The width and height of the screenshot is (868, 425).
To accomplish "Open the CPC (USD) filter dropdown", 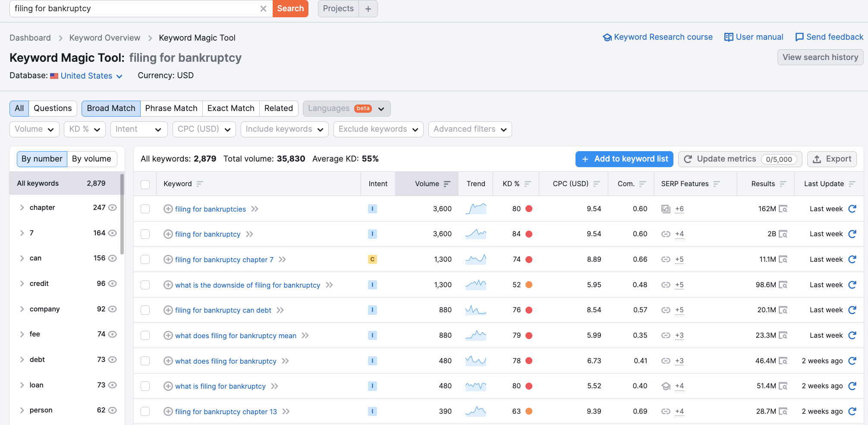I will coord(204,129).
